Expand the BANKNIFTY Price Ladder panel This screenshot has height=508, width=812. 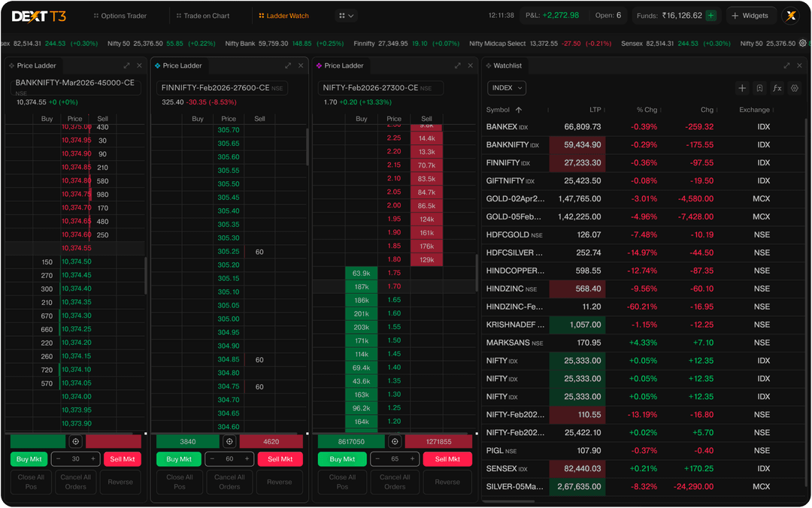[126, 65]
